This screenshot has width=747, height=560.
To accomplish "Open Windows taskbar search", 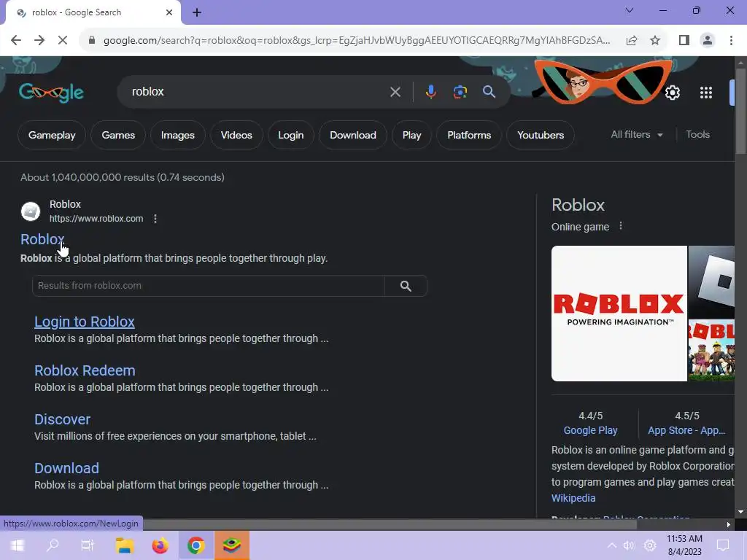I will tap(53, 545).
